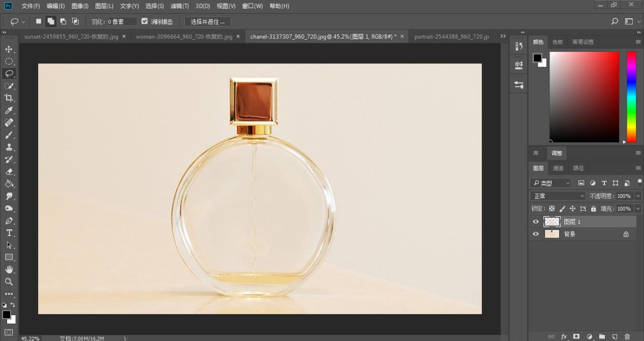
Task: Expand the document tabs overflow arrows
Action: tap(503, 36)
